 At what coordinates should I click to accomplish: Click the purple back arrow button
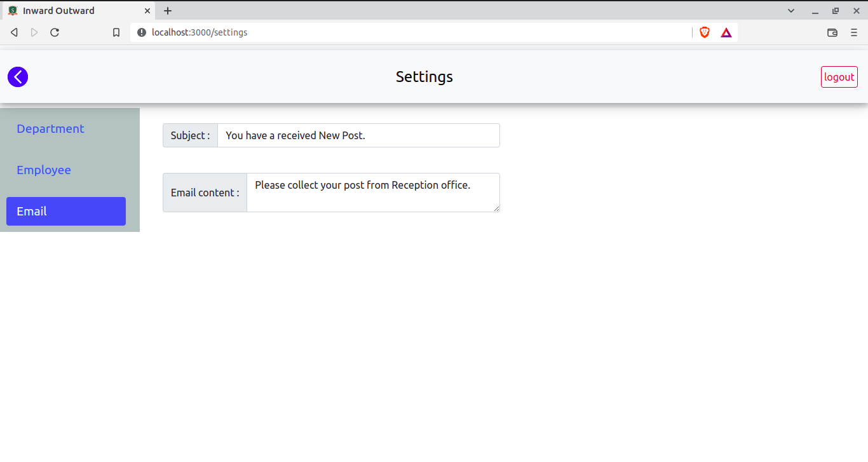[17, 76]
